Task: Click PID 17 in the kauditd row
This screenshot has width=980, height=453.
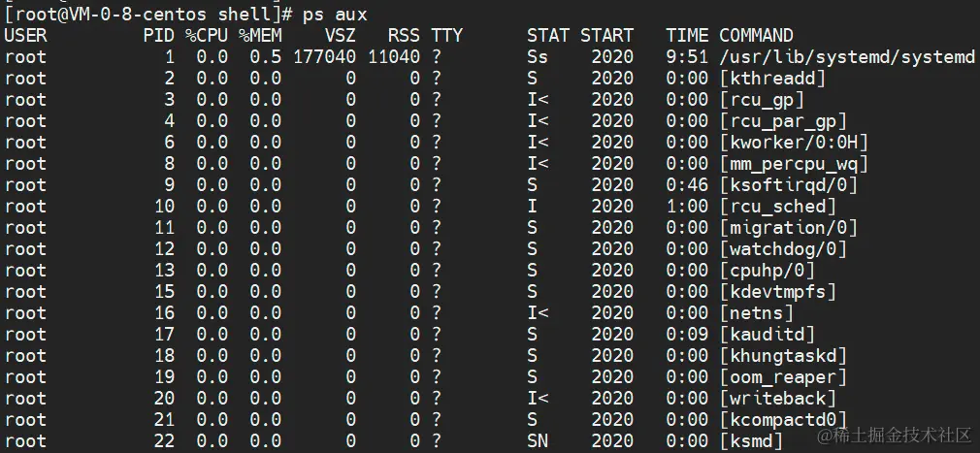Action: coord(164,335)
